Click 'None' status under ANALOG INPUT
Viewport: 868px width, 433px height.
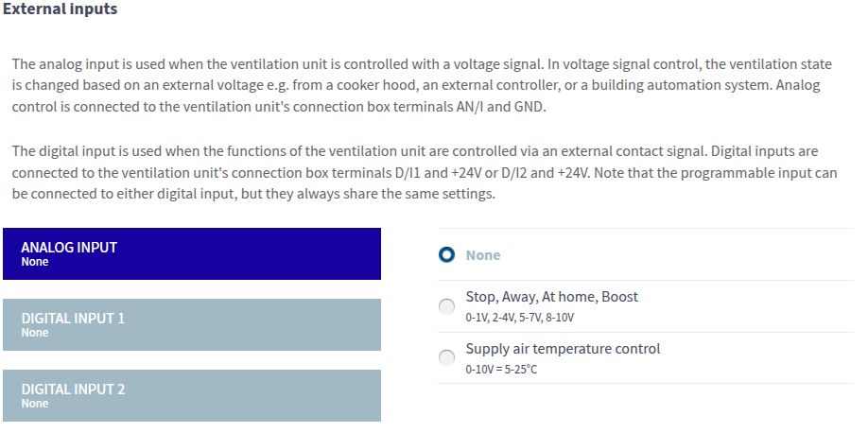(35, 262)
